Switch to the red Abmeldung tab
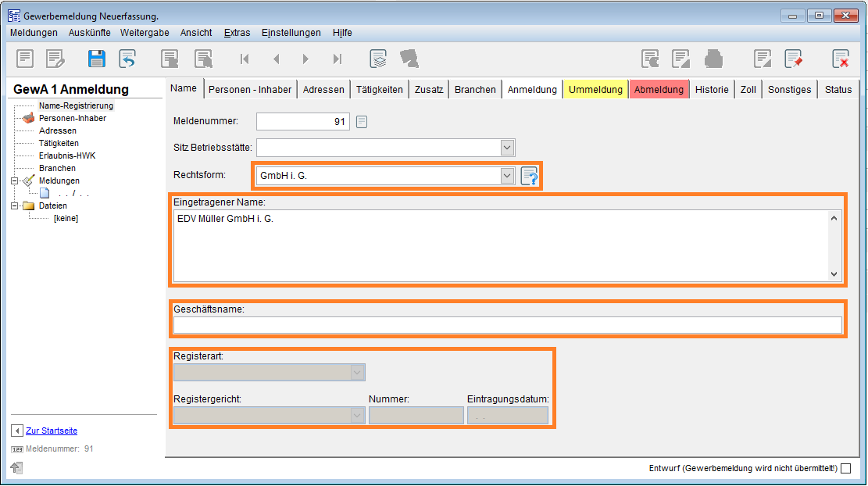868x486 pixels. 659,89
